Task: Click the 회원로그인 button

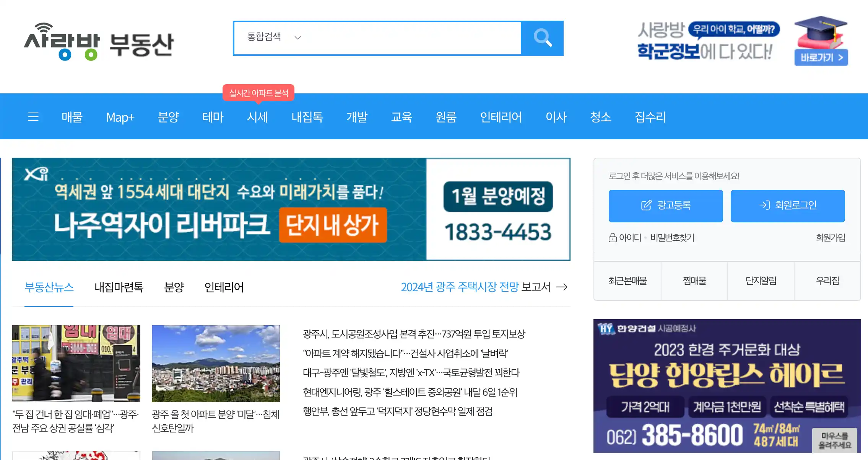Action: point(787,206)
